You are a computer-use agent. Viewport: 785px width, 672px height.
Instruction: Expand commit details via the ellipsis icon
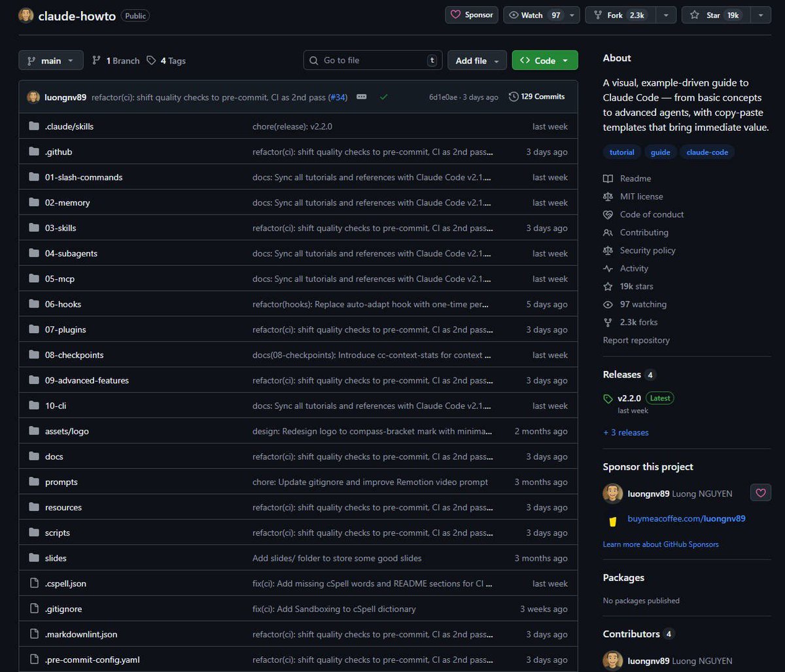361,97
